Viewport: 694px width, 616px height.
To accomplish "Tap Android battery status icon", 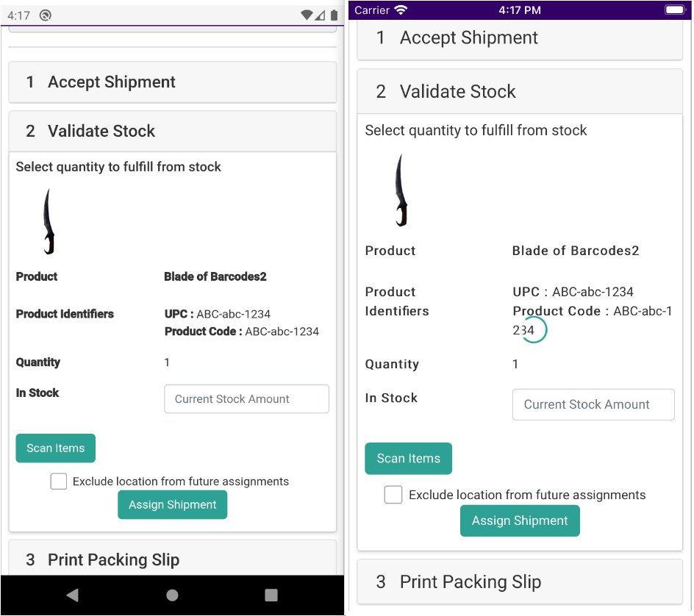I will coord(334,15).
